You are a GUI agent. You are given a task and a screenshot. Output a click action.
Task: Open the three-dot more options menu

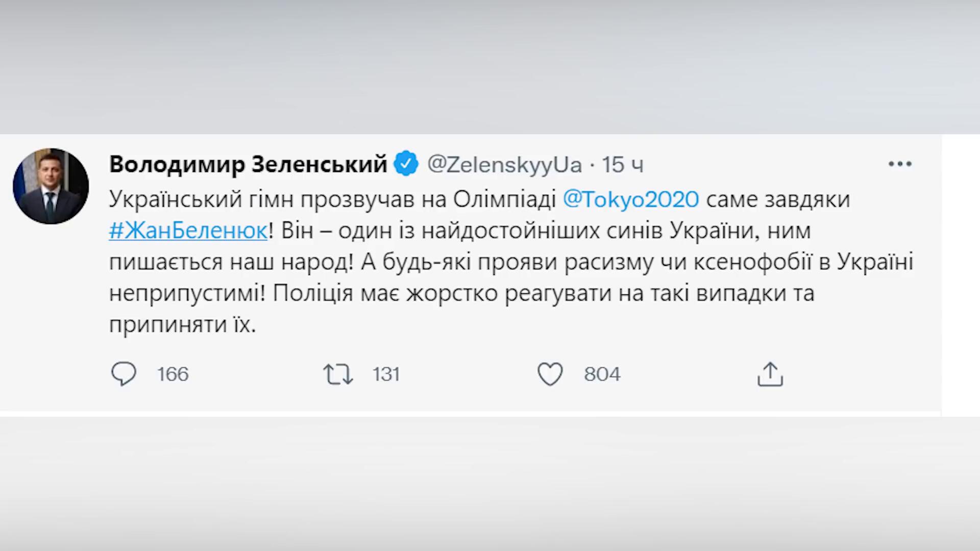[x=900, y=164]
